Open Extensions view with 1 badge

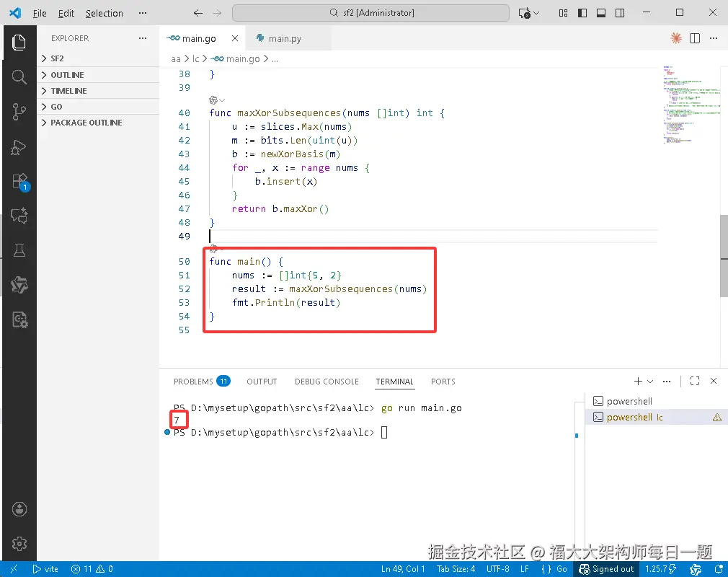[x=20, y=182]
